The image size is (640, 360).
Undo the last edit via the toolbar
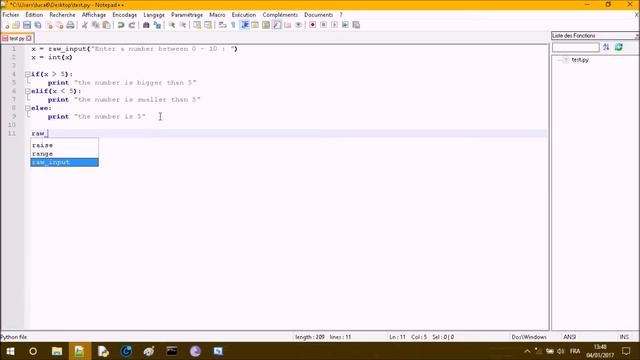tap(121, 25)
